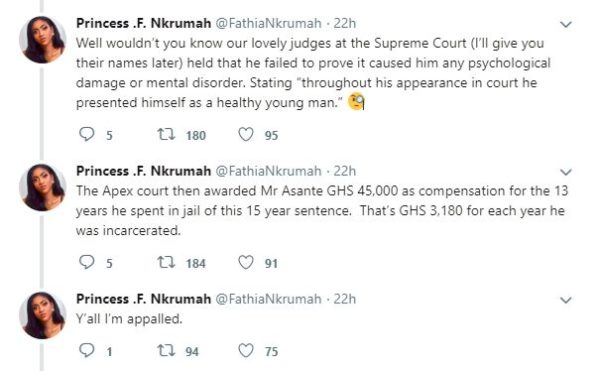Retweet the tweet with 184 retweets
The height and width of the screenshot is (371, 600).
click(166, 262)
